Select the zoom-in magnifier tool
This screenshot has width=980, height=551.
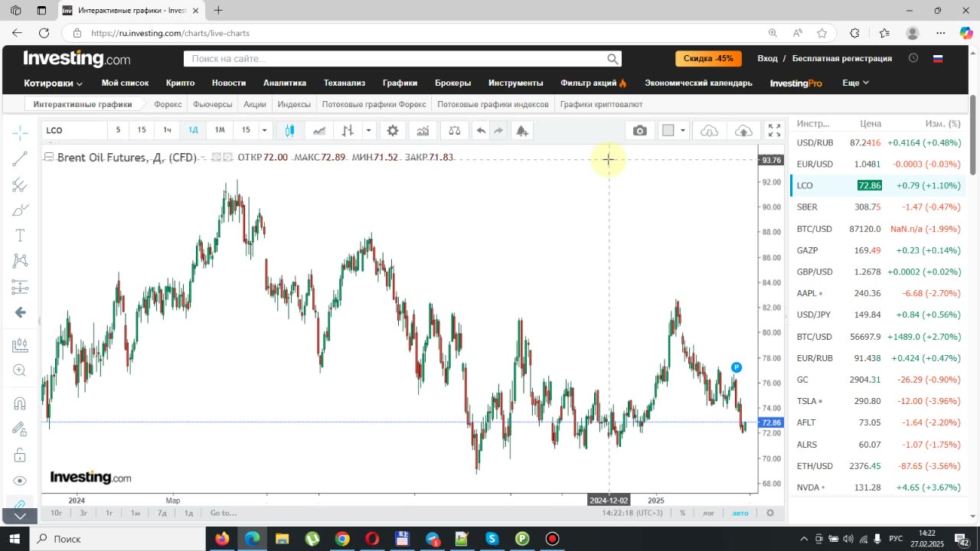tap(20, 370)
